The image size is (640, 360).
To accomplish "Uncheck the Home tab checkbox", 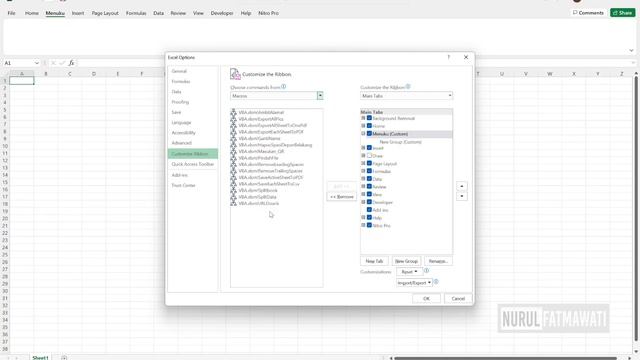I will point(369,126).
